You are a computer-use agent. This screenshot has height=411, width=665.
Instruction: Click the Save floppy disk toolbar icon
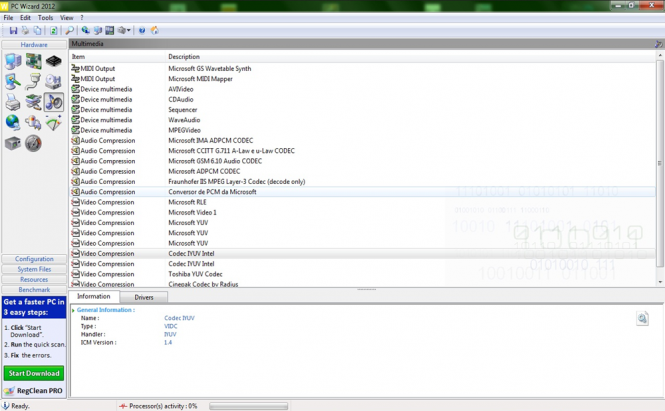[x=13, y=30]
